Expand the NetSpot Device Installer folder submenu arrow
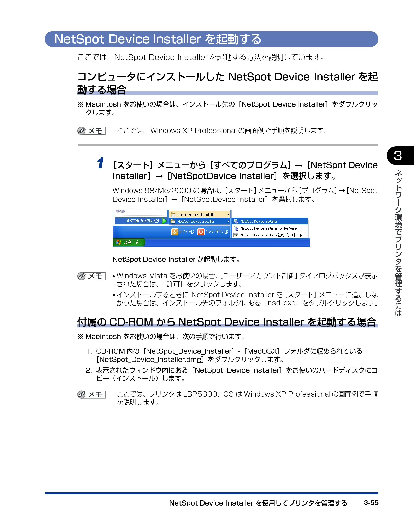The image size is (414, 532). (x=229, y=221)
